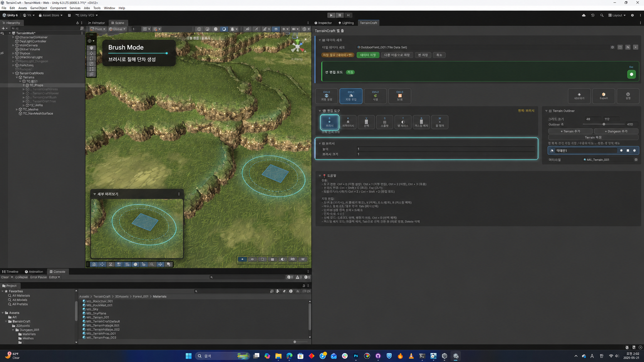The image size is (644, 362).
Task: Collapse the TerrainCraftRoots hierarchy node
Action: (13, 73)
